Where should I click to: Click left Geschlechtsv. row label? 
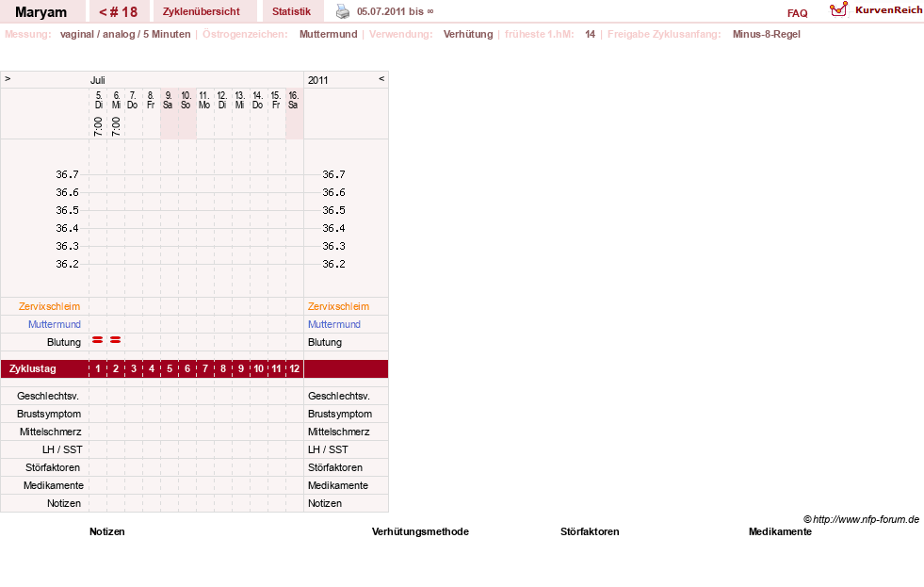point(48,396)
